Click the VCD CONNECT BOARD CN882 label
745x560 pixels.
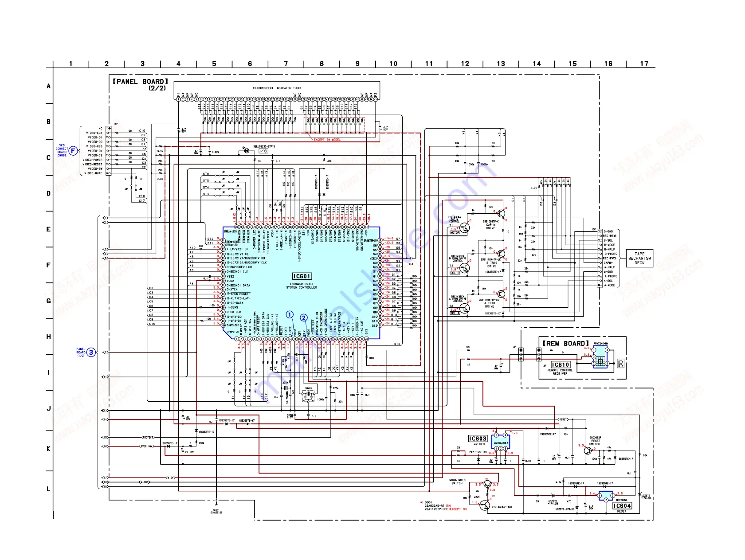click(62, 150)
